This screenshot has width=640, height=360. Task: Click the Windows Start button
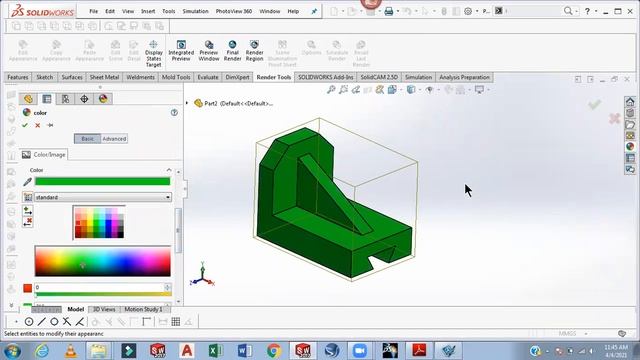click(x=12, y=351)
